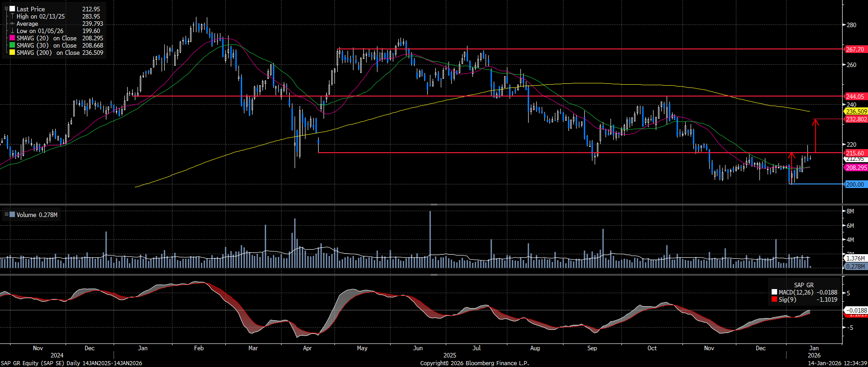Click the SAP GR Equity chart footer text
The height and width of the screenshot is (367, 868).
click(x=71, y=363)
